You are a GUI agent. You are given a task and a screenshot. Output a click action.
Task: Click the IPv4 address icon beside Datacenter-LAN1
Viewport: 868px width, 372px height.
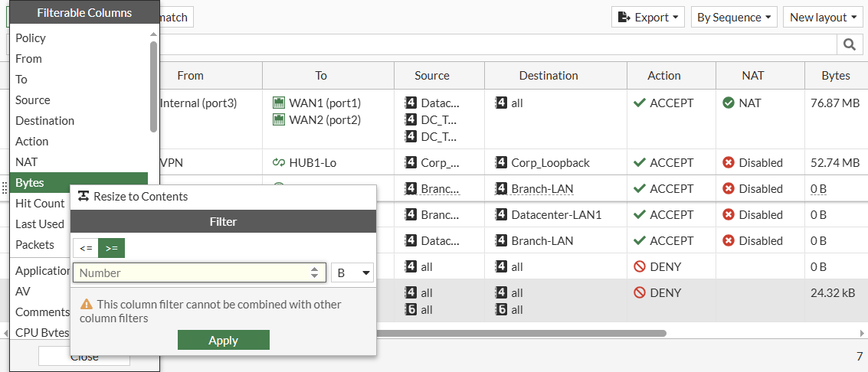(x=501, y=214)
